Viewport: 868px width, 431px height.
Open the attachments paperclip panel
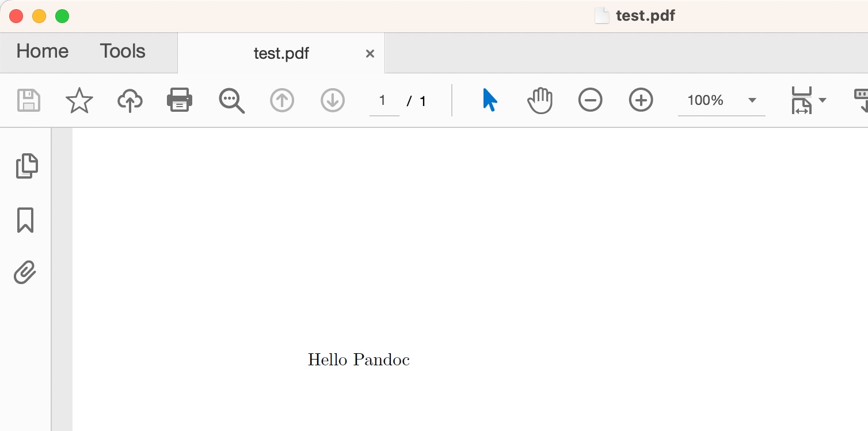pos(25,273)
